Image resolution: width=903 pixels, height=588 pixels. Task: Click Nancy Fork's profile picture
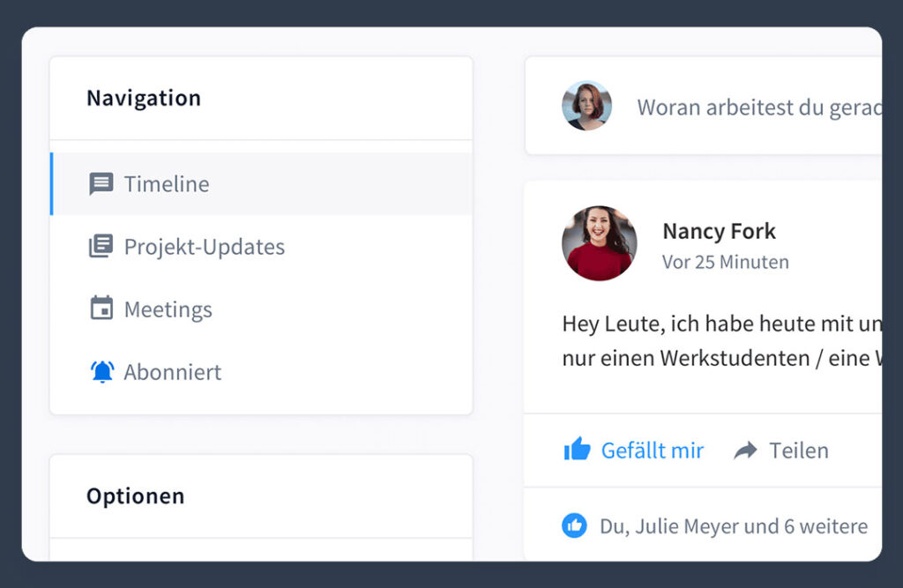click(600, 243)
